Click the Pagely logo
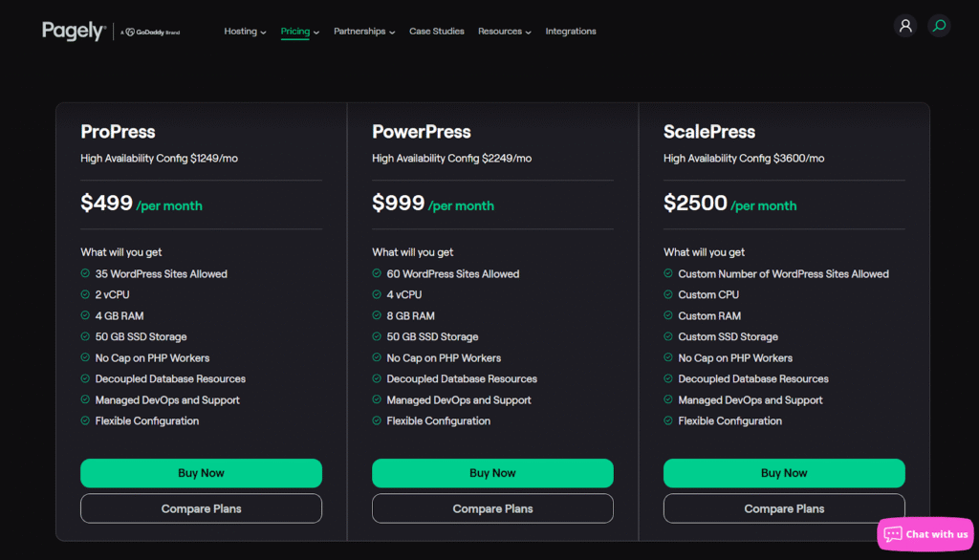The height and width of the screenshot is (560, 979). point(73,32)
